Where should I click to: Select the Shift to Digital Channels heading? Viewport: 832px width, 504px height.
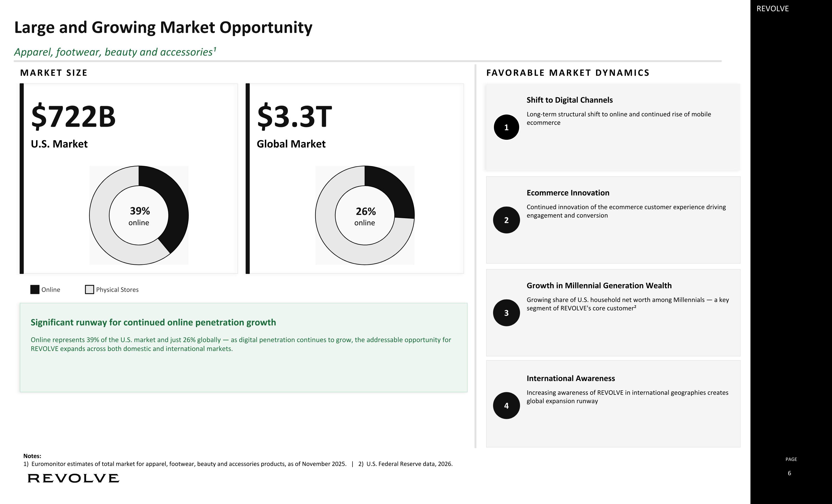tap(569, 100)
